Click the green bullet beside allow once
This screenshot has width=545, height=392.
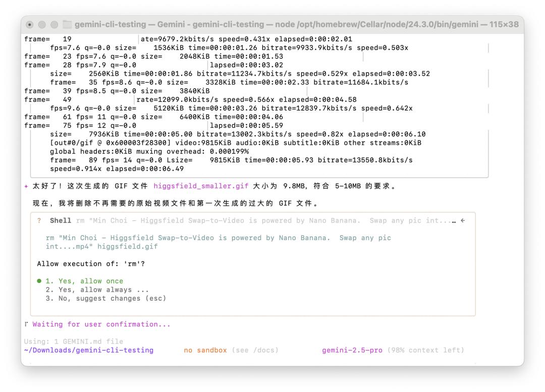click(39, 281)
